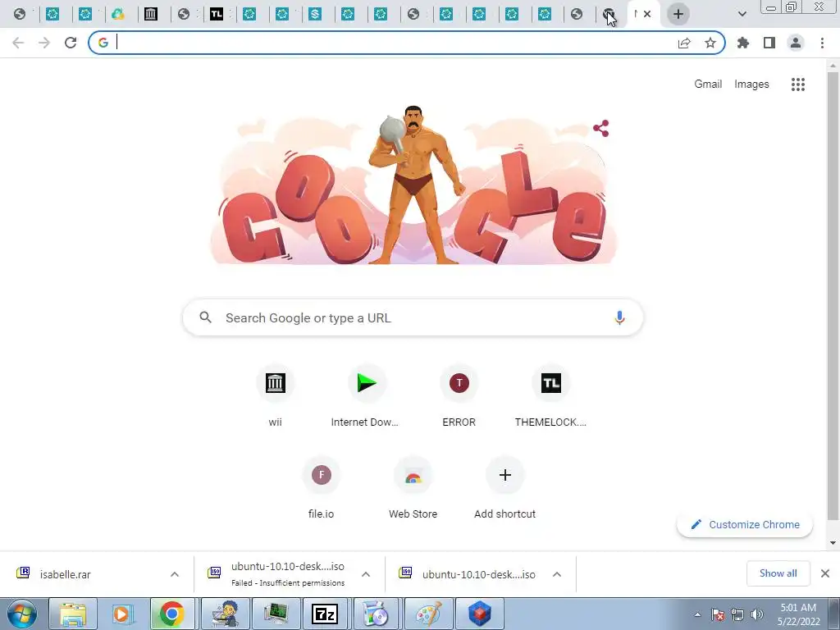This screenshot has height=630, width=840.
Task: Reload the current page
Action: click(71, 43)
